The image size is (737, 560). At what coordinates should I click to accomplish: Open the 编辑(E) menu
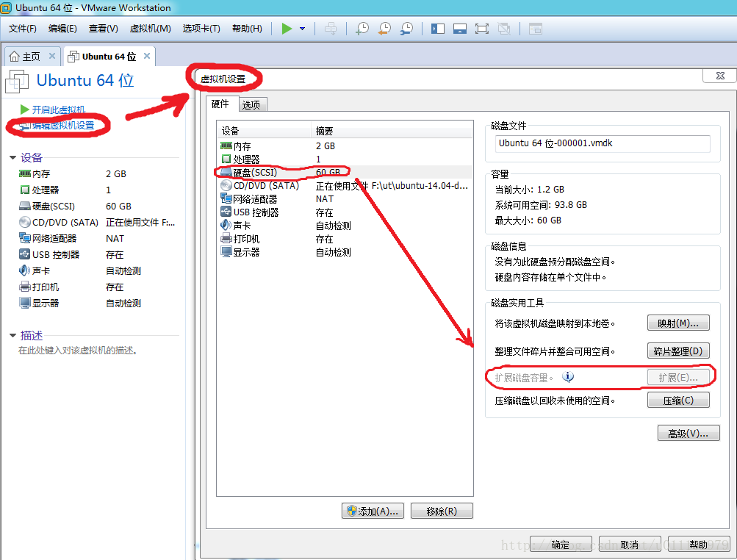[62, 29]
